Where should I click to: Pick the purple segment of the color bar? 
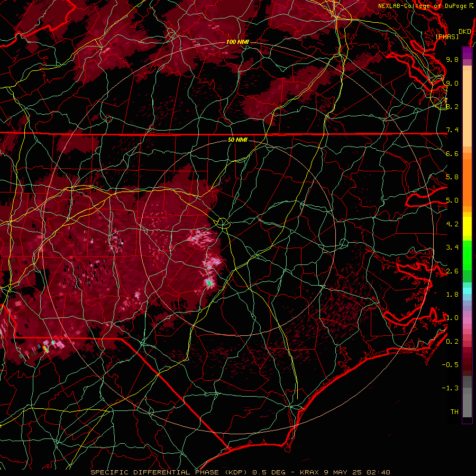pyautogui.click(x=467, y=53)
